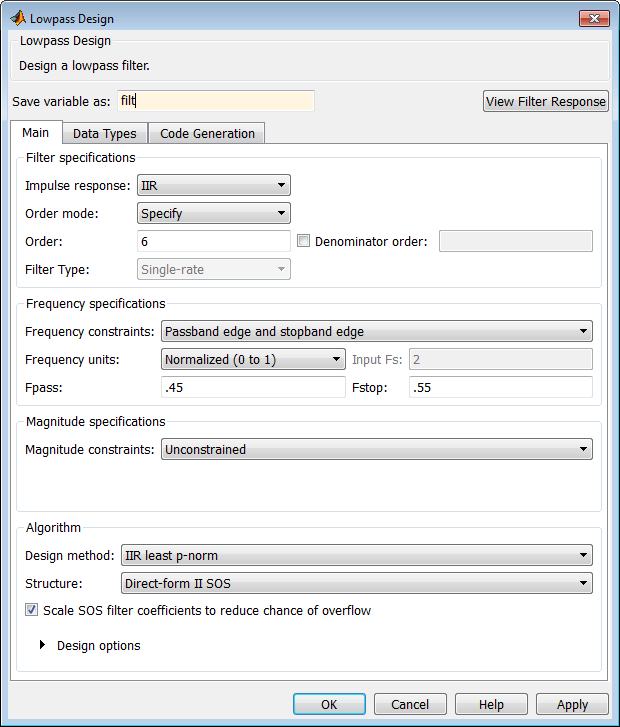
Task: Click the MATLAB icon in title bar
Action: [17, 18]
